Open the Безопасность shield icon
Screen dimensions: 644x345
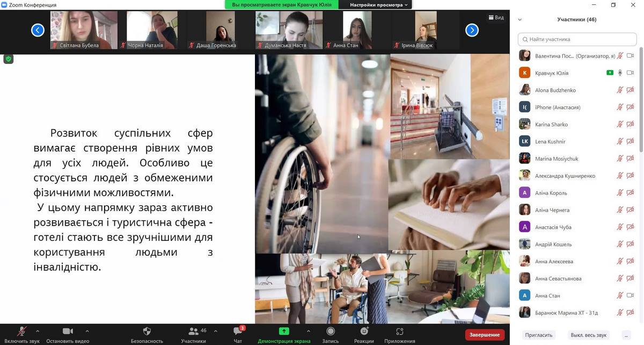click(147, 331)
